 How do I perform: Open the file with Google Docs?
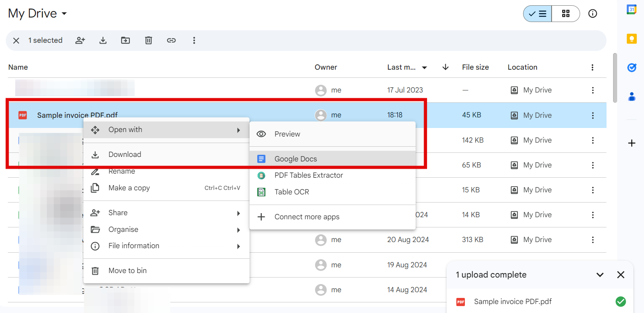(x=333, y=159)
